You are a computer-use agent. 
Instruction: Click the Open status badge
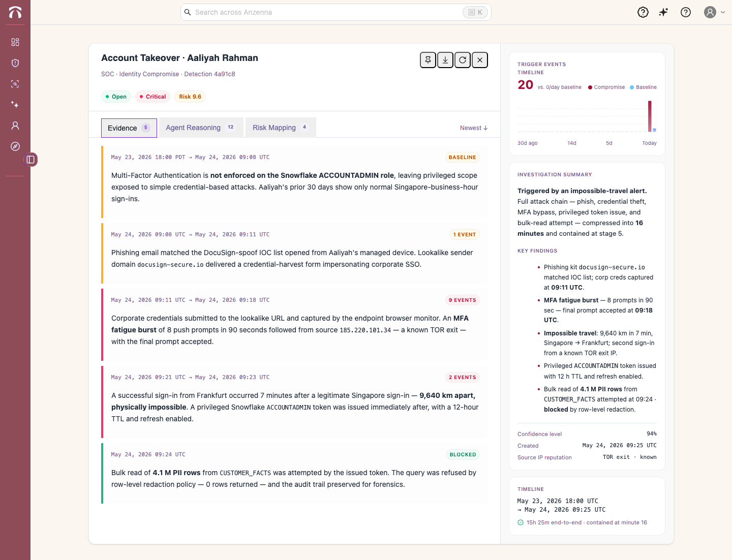(116, 97)
